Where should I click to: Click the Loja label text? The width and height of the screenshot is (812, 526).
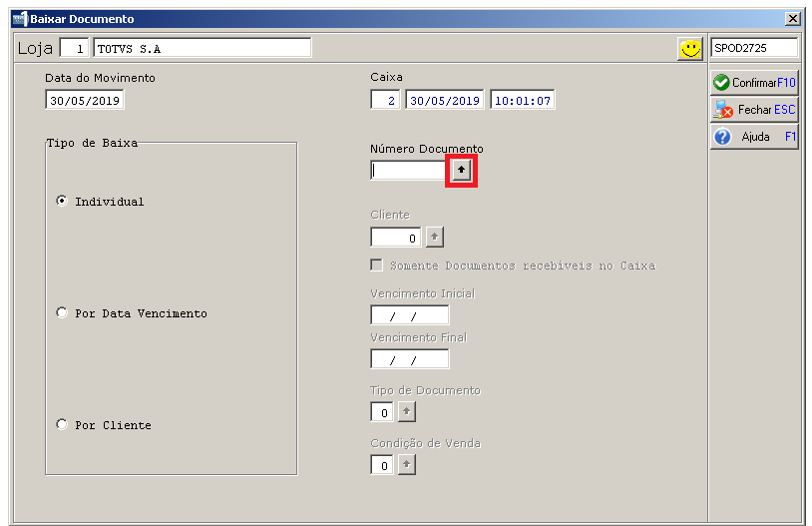(x=35, y=48)
